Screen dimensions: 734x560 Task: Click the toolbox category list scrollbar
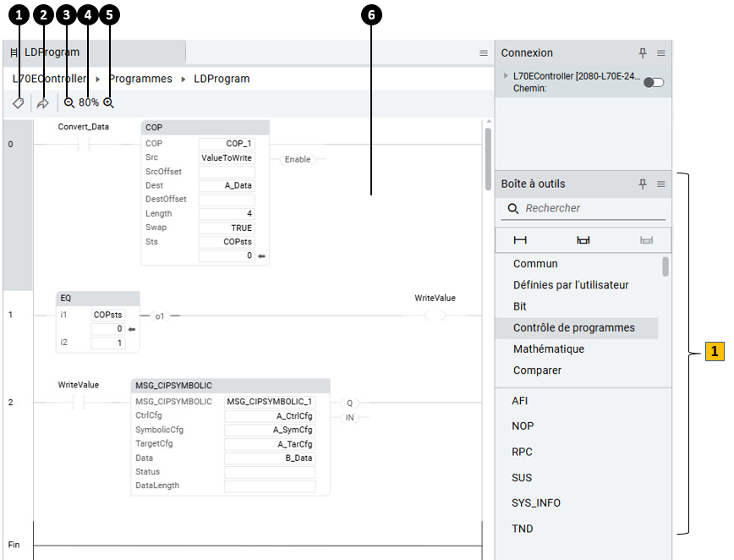(x=666, y=266)
